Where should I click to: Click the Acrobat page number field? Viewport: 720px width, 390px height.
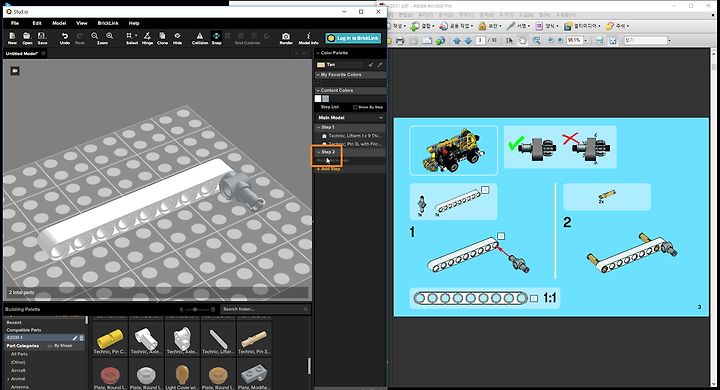click(x=480, y=40)
